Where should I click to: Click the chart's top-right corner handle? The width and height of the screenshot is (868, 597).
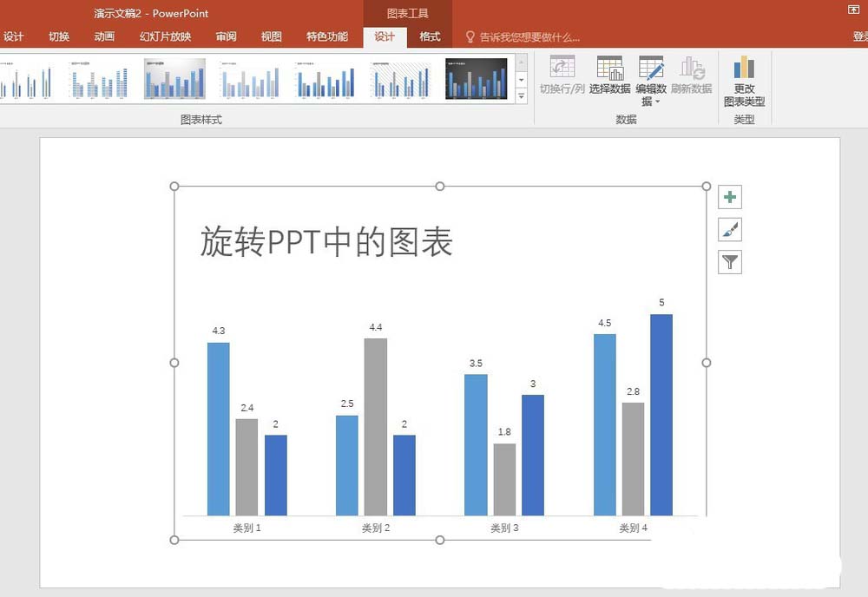point(707,187)
